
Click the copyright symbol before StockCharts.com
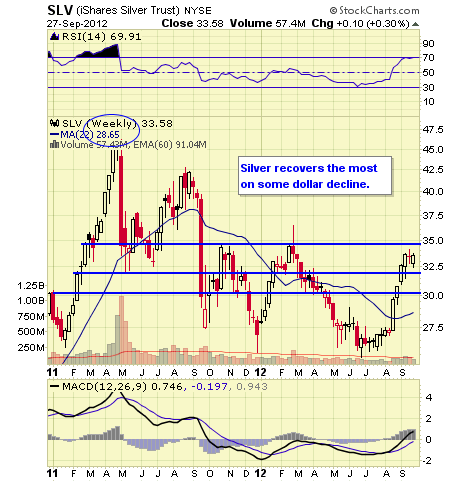click(x=333, y=11)
